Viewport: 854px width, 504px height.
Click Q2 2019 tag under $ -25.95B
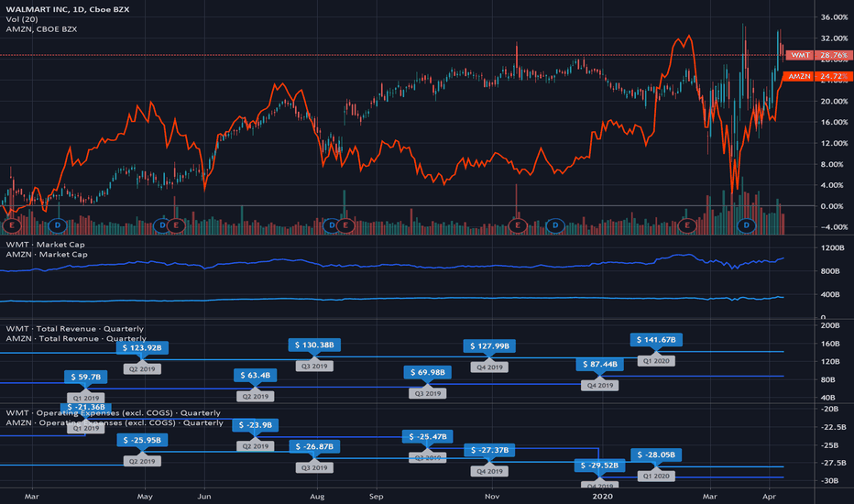[x=142, y=461]
